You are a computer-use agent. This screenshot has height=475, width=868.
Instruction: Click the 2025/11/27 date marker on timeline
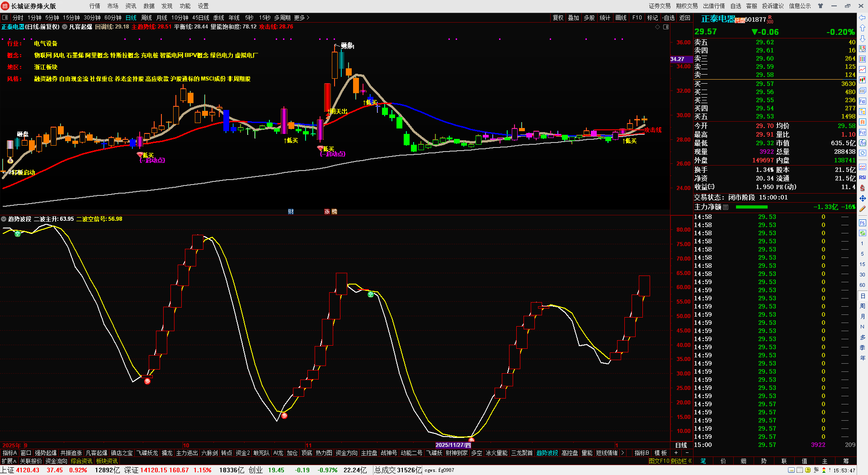click(453, 445)
